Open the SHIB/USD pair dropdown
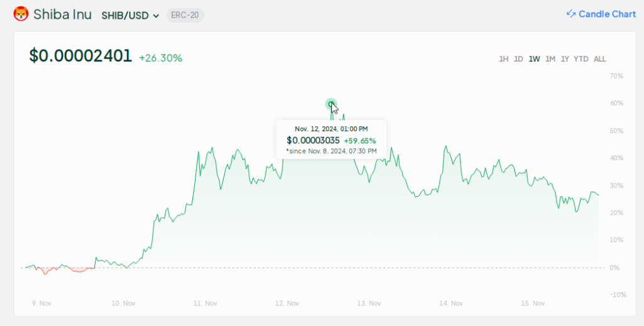This screenshot has height=326, width=644. (x=130, y=15)
